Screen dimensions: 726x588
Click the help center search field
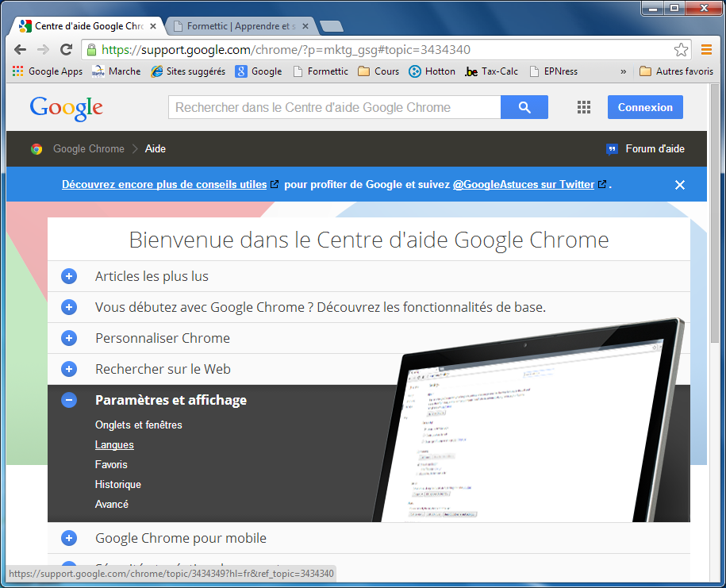[334, 107]
